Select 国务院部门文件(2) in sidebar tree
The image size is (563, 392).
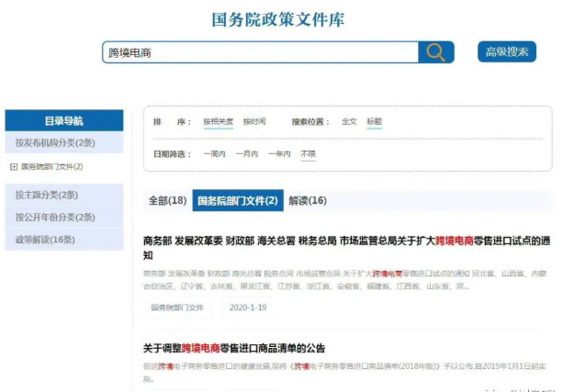(x=52, y=166)
